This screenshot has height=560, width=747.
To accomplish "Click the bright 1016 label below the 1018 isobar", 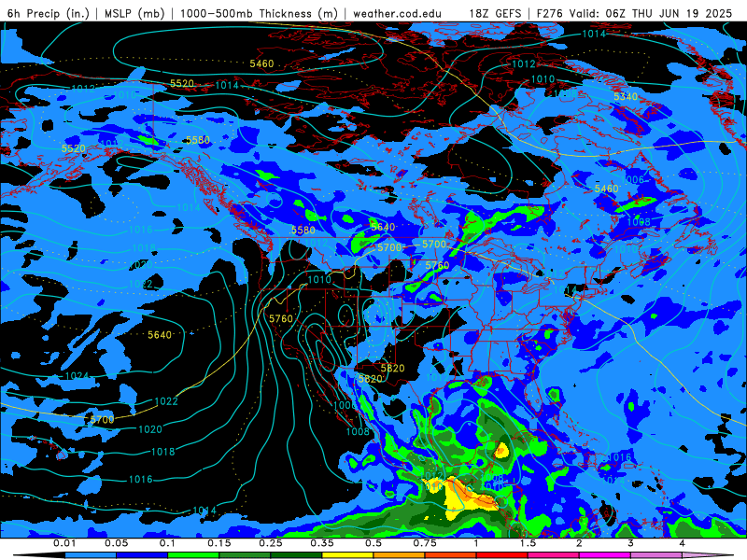I will tap(141, 479).
